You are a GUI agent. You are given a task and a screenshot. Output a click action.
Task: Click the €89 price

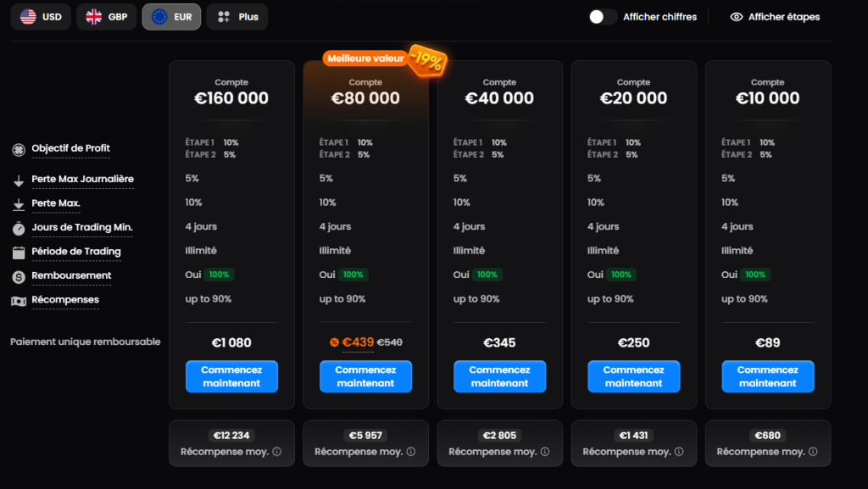(768, 342)
